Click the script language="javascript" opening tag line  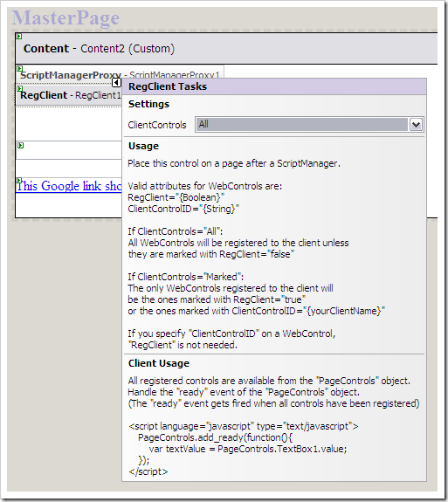tap(244, 426)
